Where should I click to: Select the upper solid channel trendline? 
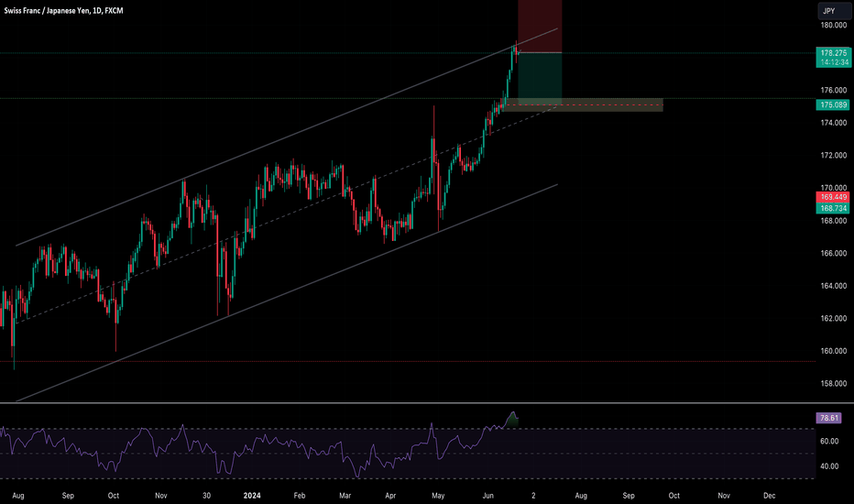coord(287,137)
